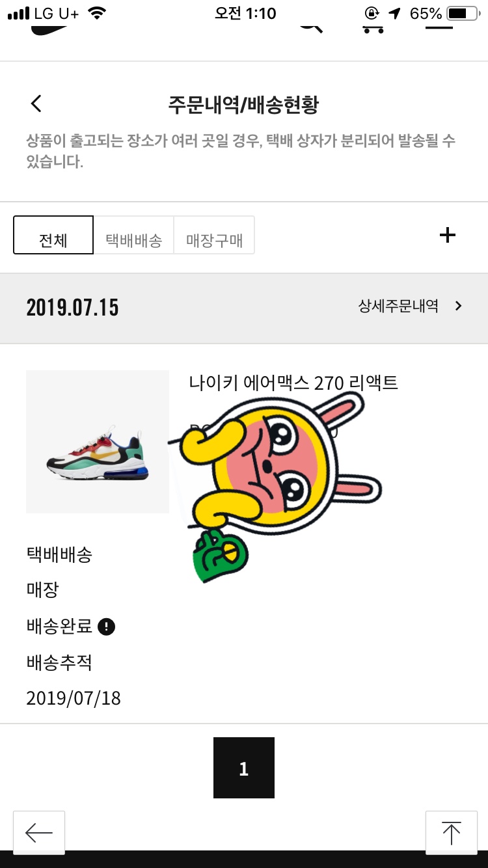The height and width of the screenshot is (868, 488).
Task: Go to page 1 in pagination
Action: [244, 768]
